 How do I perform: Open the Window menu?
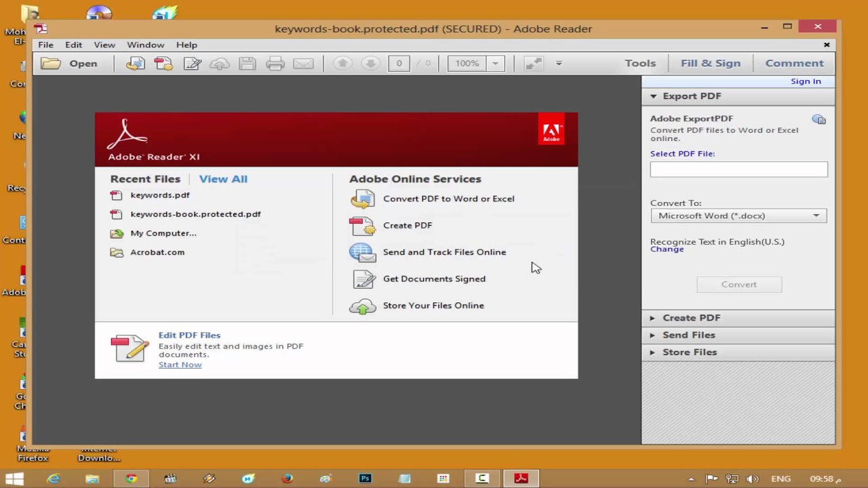click(146, 45)
